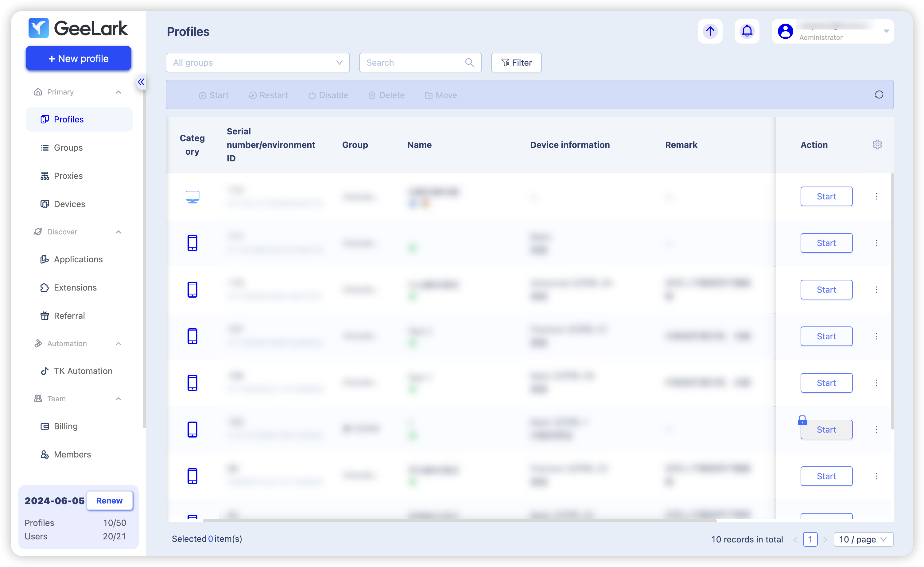Click the Administrator avatar icon

pyautogui.click(x=785, y=31)
